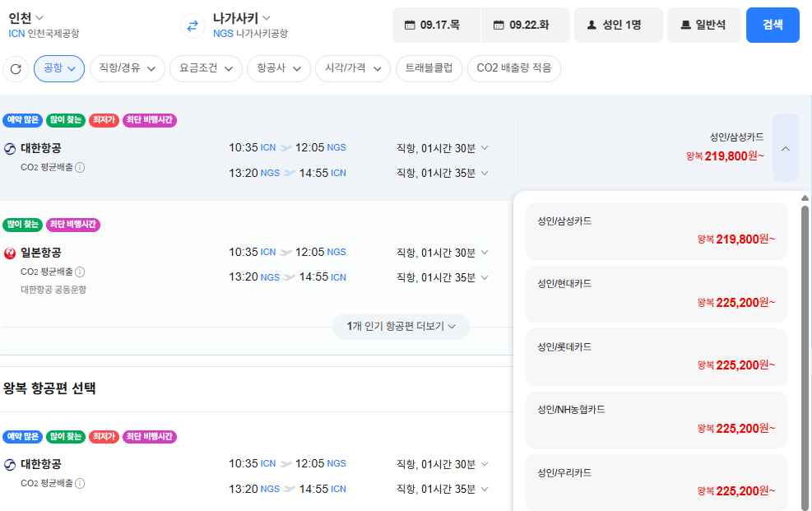Open the 직항/경유 filter dropdown
Image resolution: width=812 pixels, height=511 pixels.
[x=128, y=68]
